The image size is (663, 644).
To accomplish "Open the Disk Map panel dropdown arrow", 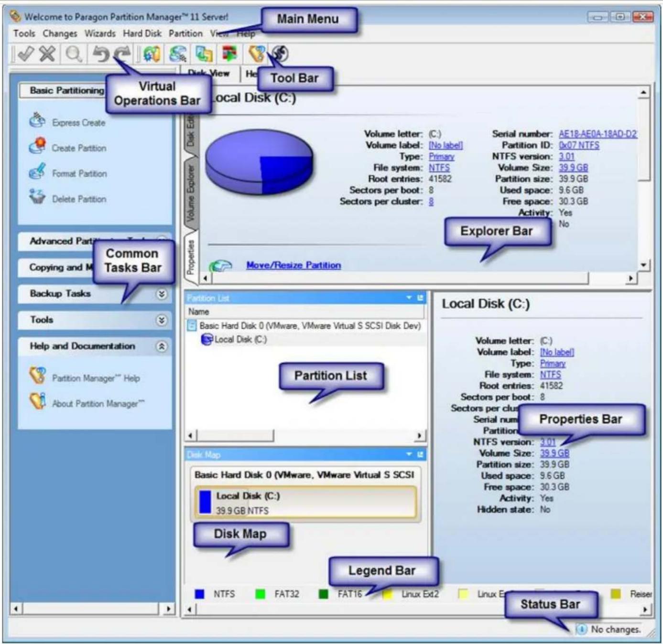I will (x=409, y=454).
